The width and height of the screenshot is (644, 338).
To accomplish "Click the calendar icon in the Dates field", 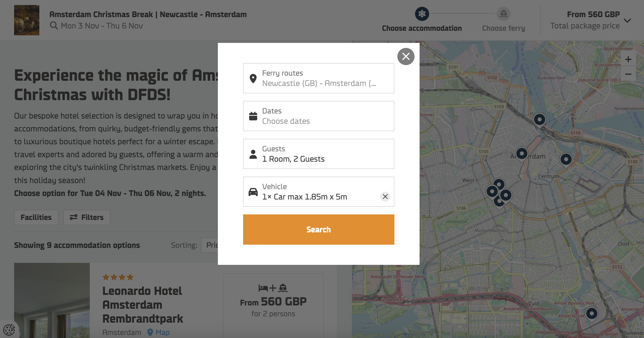I will point(253,116).
